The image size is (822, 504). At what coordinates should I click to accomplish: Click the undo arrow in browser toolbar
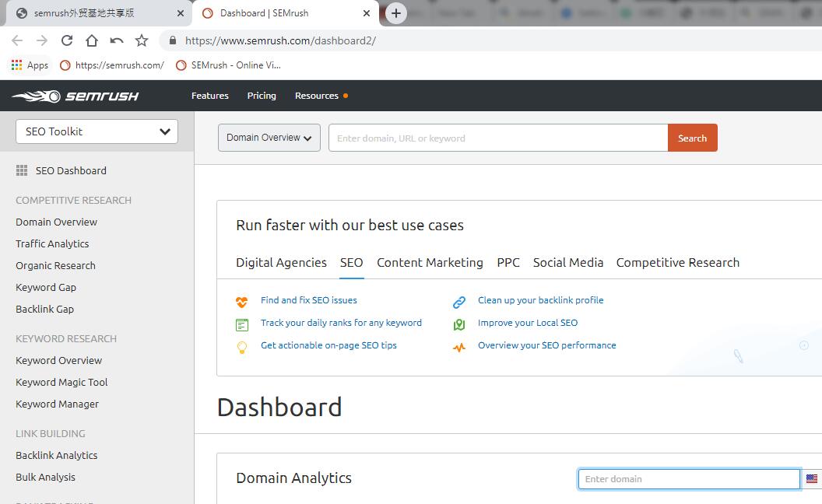click(117, 40)
